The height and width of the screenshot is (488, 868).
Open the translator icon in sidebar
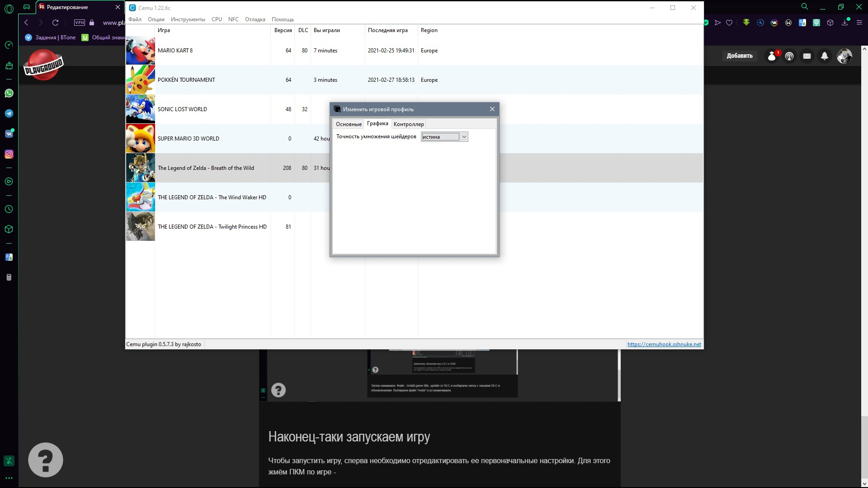point(9,257)
